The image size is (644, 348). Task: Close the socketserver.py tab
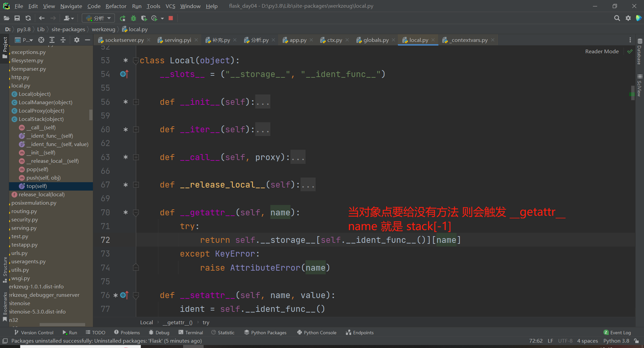[149, 40]
